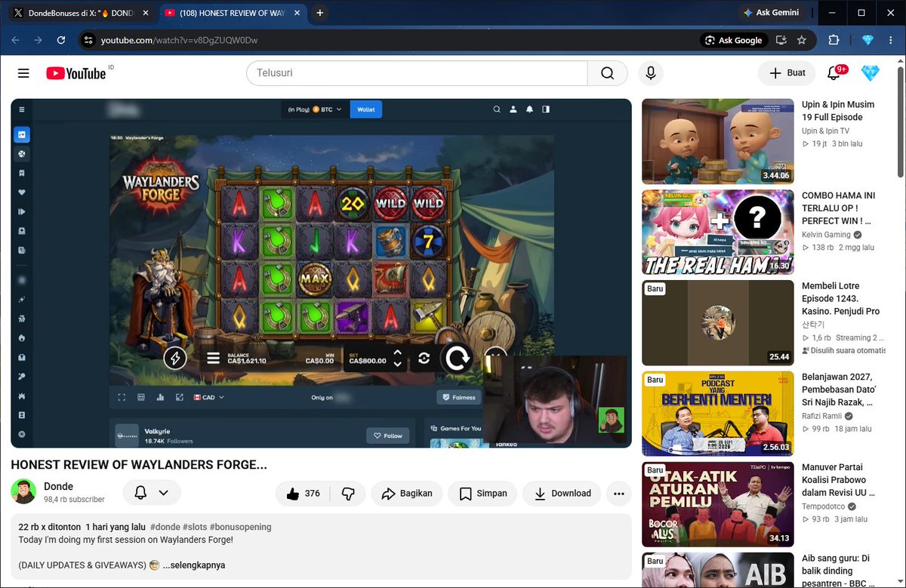Dislike the video with thumbs down
This screenshot has width=906, height=588.
348,494
